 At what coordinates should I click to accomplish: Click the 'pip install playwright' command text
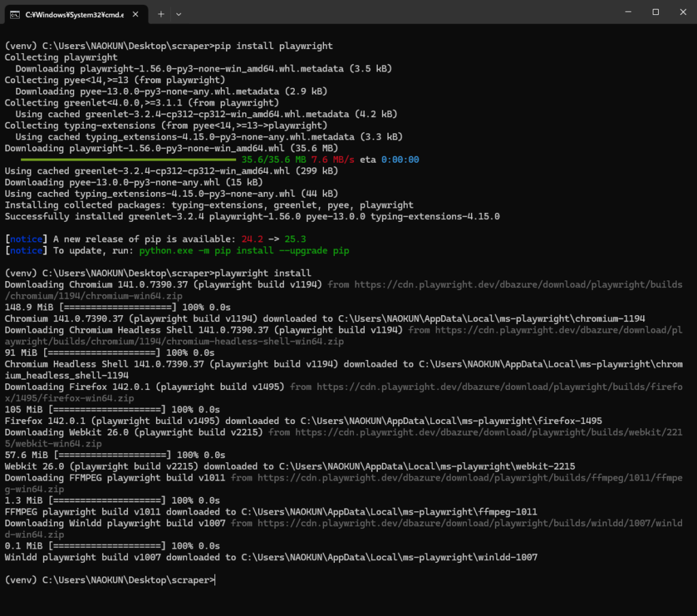point(273,46)
